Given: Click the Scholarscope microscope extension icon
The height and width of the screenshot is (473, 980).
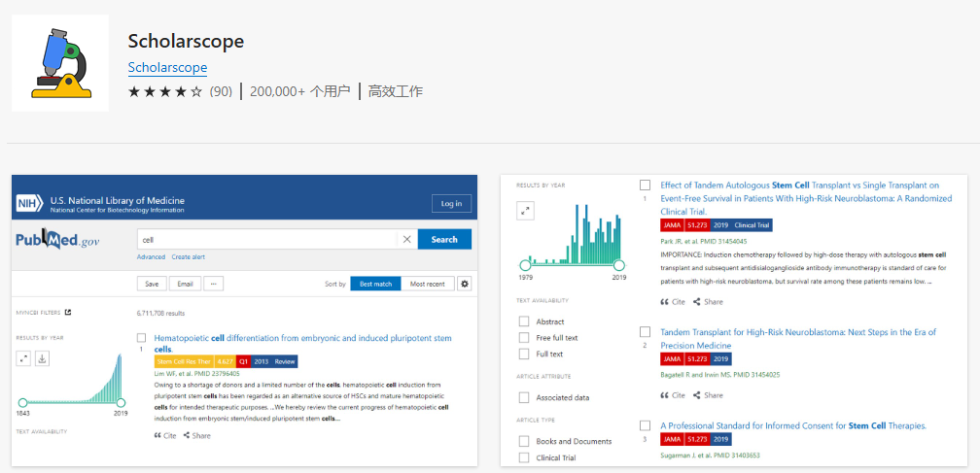Looking at the screenshot, I should tap(60, 63).
